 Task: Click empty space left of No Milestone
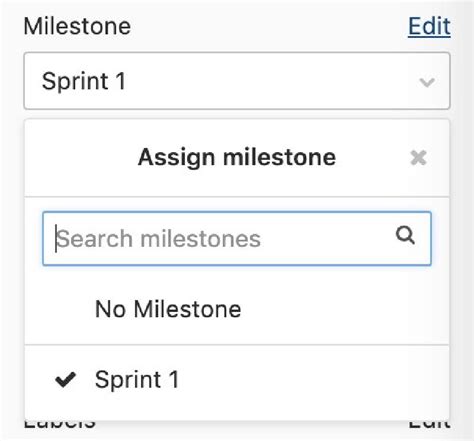click(x=60, y=309)
